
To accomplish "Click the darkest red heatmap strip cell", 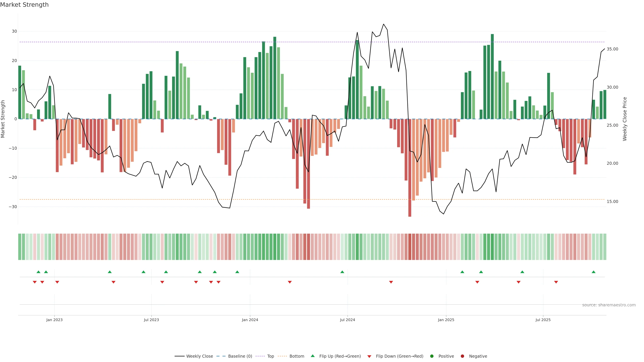I will (410, 247).
